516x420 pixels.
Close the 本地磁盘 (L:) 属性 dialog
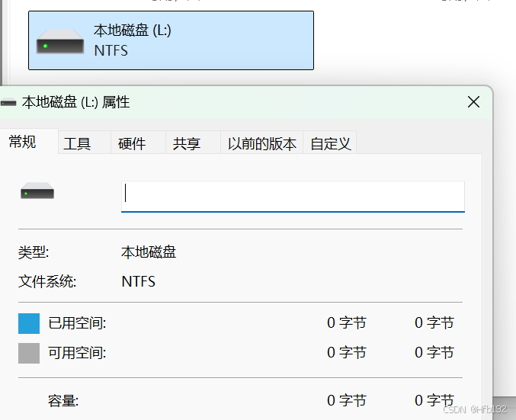(473, 102)
